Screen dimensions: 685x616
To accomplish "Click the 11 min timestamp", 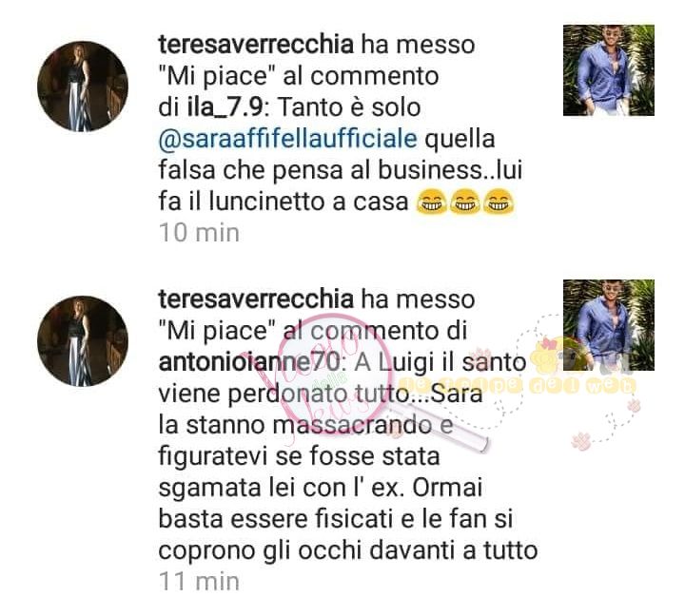I will (x=199, y=582).
